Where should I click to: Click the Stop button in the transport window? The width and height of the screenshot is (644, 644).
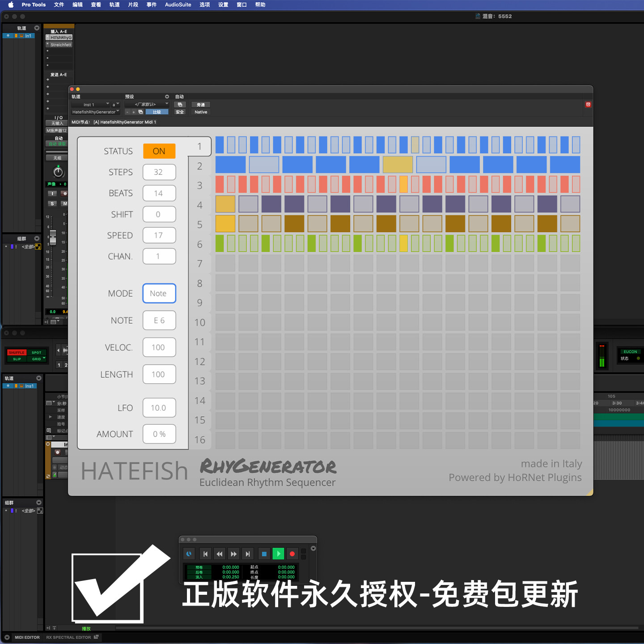coord(264,554)
